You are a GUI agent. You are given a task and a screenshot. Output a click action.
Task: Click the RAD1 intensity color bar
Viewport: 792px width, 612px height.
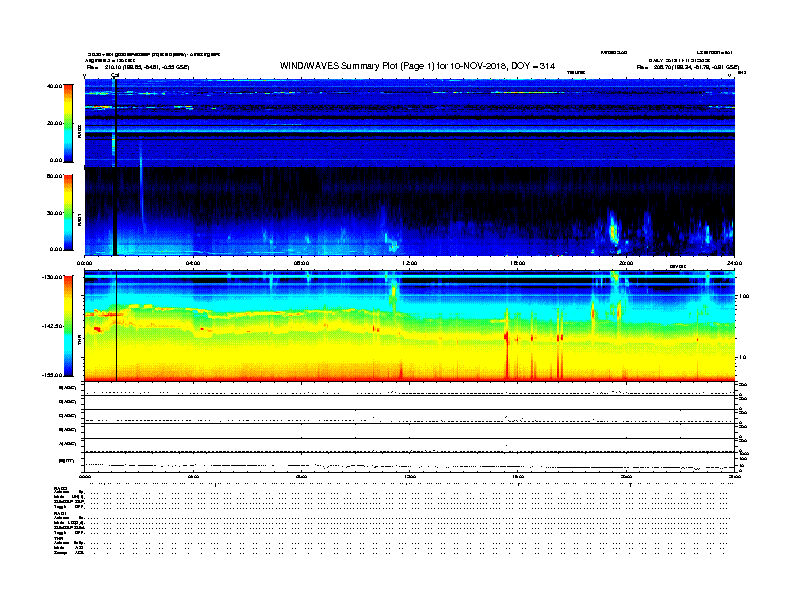pos(68,213)
